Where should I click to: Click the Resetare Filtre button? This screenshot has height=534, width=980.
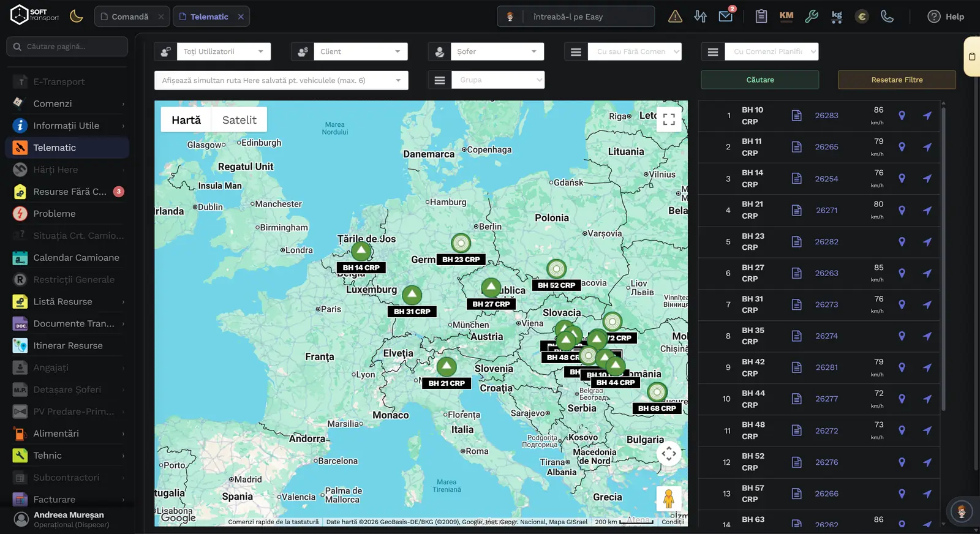(897, 80)
